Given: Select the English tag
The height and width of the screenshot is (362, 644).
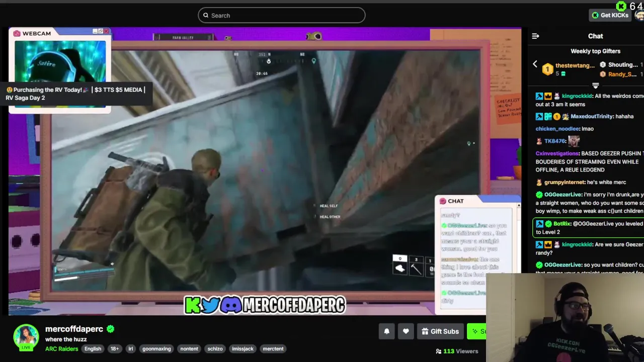Looking at the screenshot, I should (93, 349).
